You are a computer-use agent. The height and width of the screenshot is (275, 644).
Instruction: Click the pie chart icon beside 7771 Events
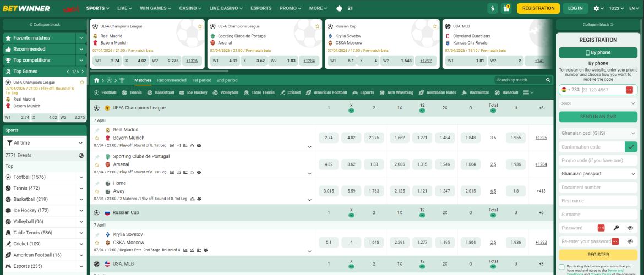tap(81, 156)
